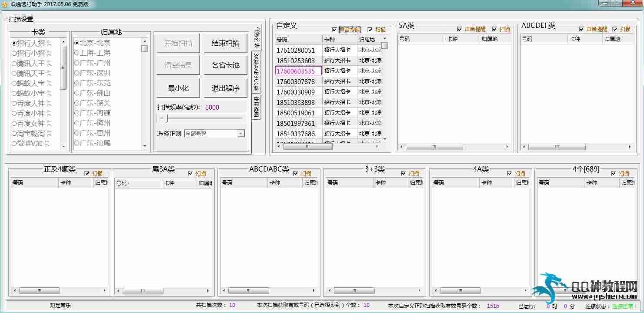Select the number 17600330909
This screenshot has height=313, width=644.
[x=296, y=92]
